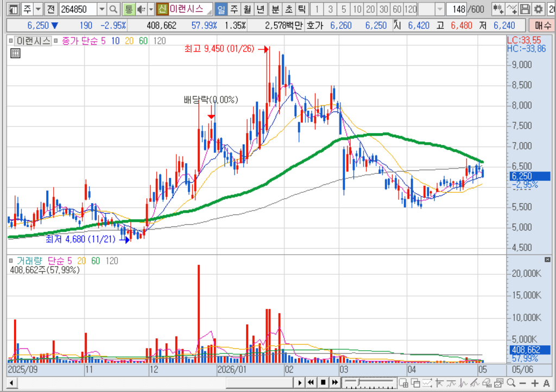
Task: Click the 전 button beside code field
Action: tap(51, 9)
